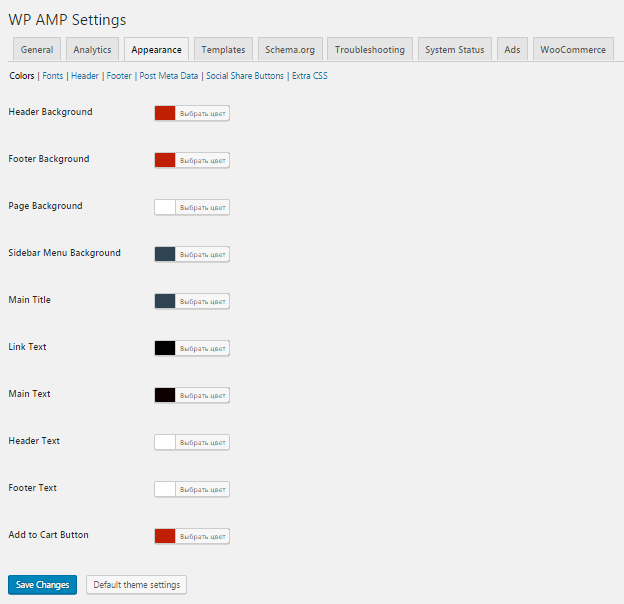Click the Header Background red swatch
Screen dimensions: 624x604
(x=165, y=113)
